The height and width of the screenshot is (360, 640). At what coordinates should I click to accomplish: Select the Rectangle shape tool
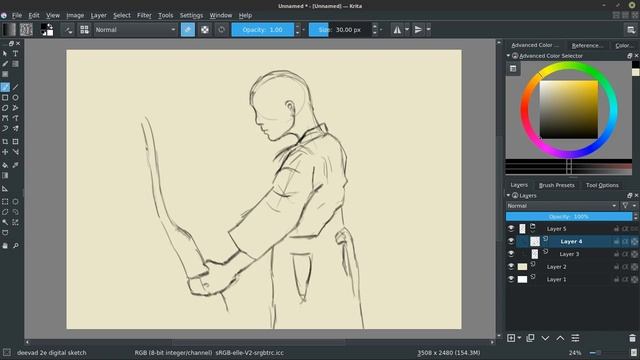tap(5, 98)
